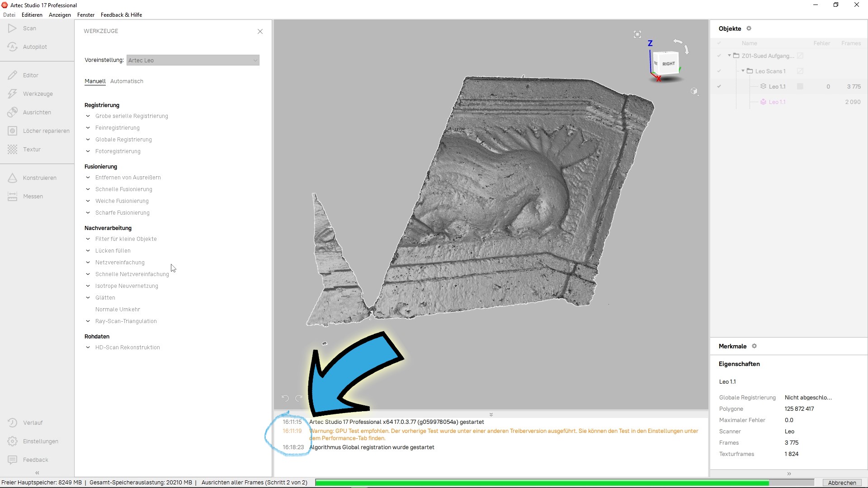Click Isotrope Neuvernetzung entry
868x488 pixels.
[x=127, y=286]
